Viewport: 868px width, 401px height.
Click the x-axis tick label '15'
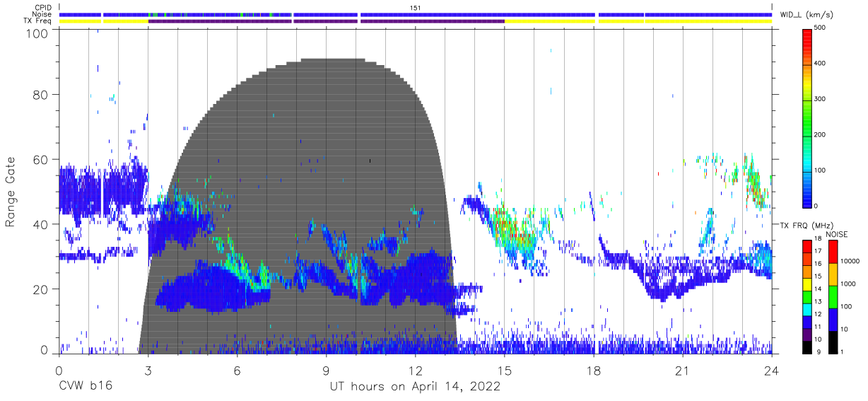pyautogui.click(x=505, y=371)
